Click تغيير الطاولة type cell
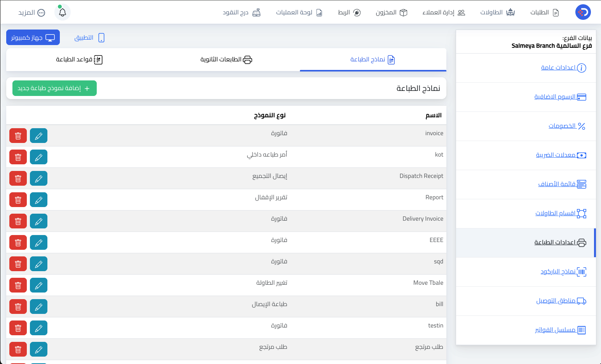Image resolution: width=601 pixels, height=364 pixels. pos(272,283)
